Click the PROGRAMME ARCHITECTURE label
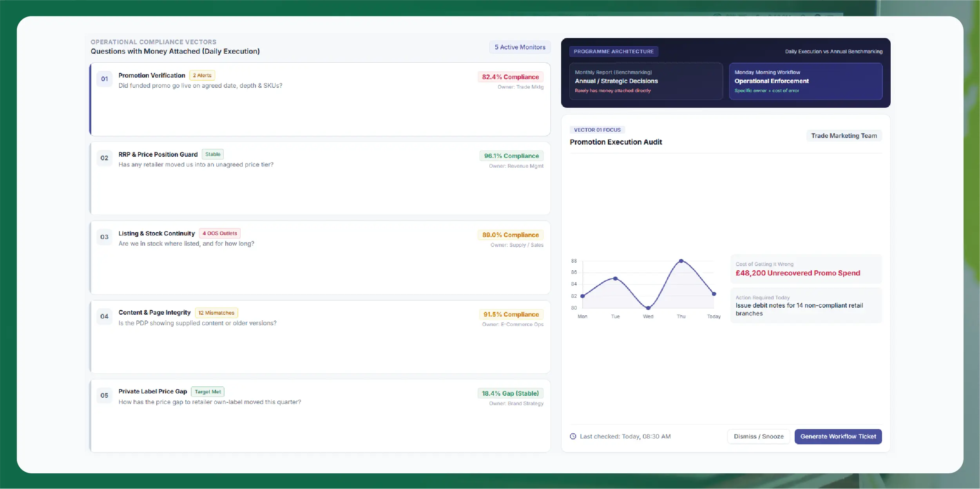Screen dimensions: 980x489 (614, 51)
